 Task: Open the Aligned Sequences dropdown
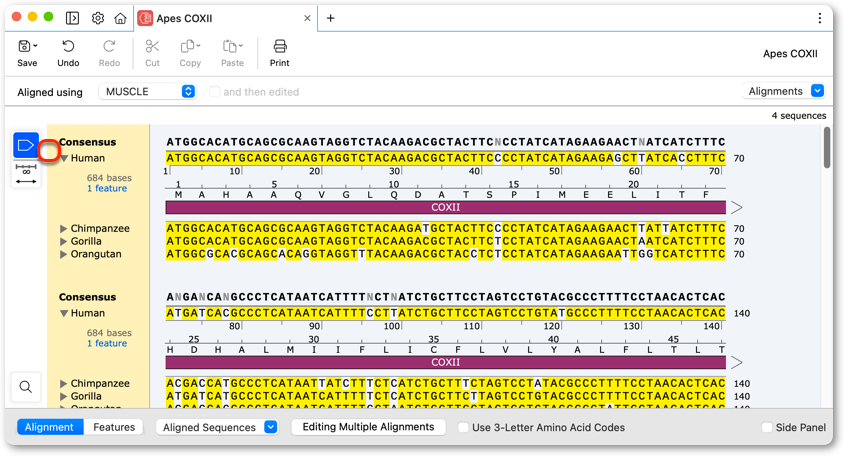(217, 427)
